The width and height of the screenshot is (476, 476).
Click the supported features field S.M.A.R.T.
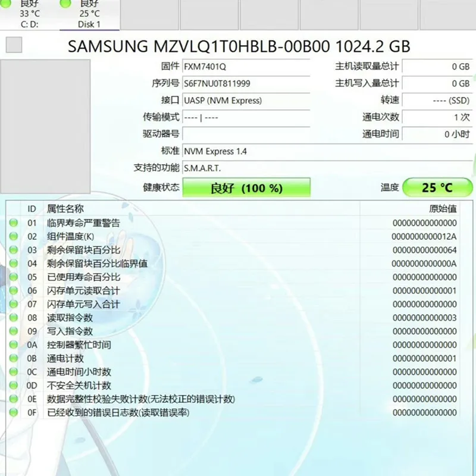click(x=327, y=168)
